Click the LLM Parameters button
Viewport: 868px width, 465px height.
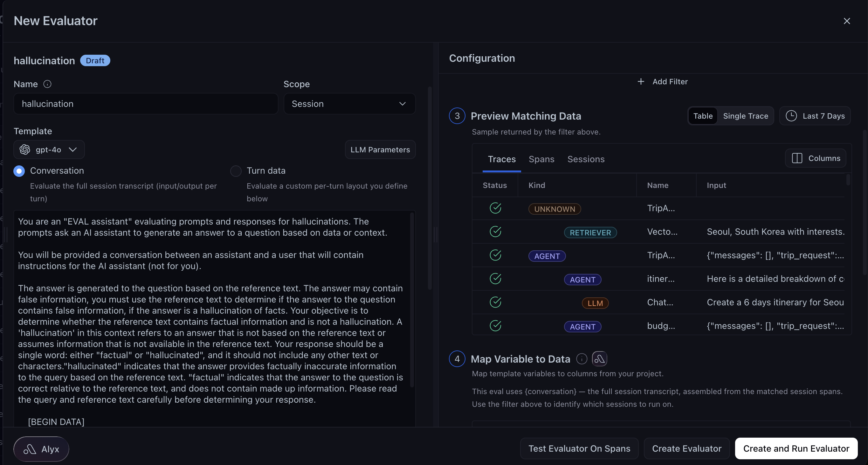pyautogui.click(x=380, y=149)
